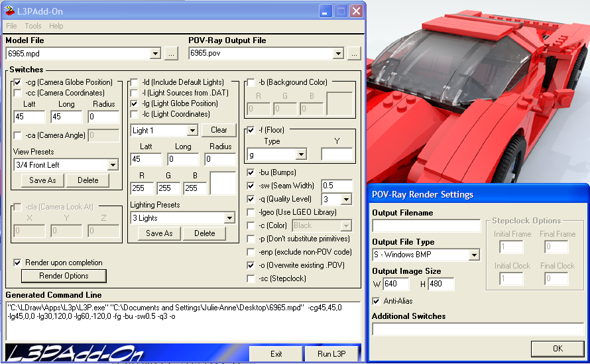Enable -c Color checkbox

(x=251, y=225)
